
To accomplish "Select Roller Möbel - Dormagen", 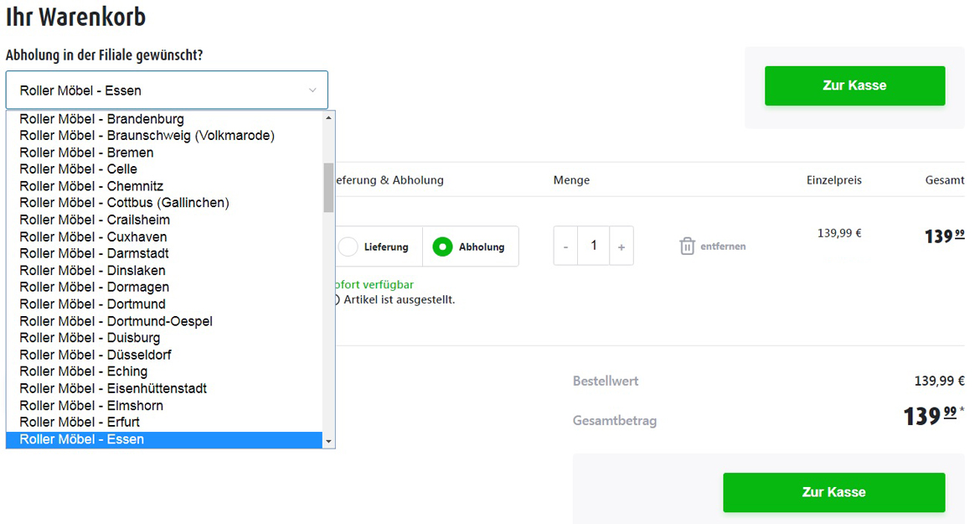I will click(x=164, y=288).
